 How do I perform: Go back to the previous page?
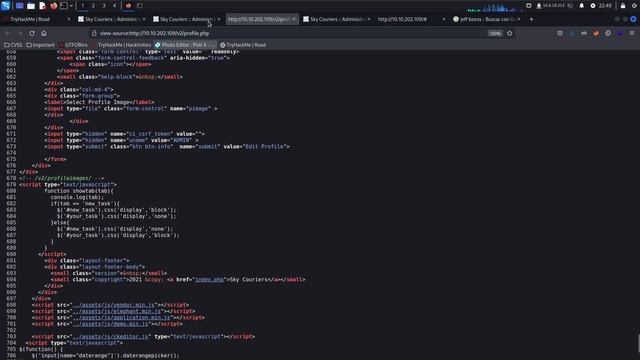(x=8, y=33)
